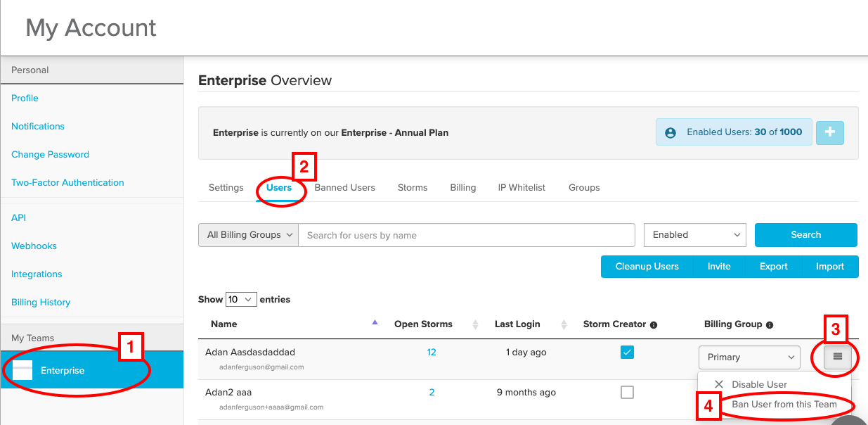Open the Banned Users tab
Image resolution: width=868 pixels, height=425 pixels.
(x=345, y=188)
